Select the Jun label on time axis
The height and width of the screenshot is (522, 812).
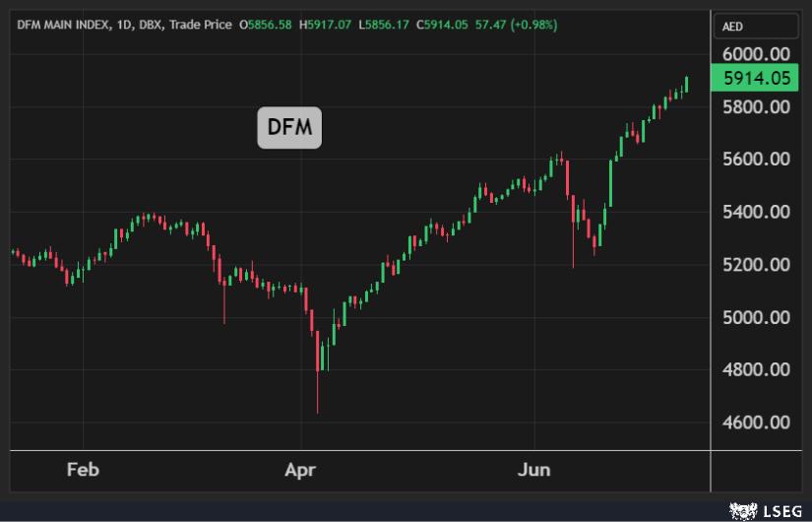(534, 470)
